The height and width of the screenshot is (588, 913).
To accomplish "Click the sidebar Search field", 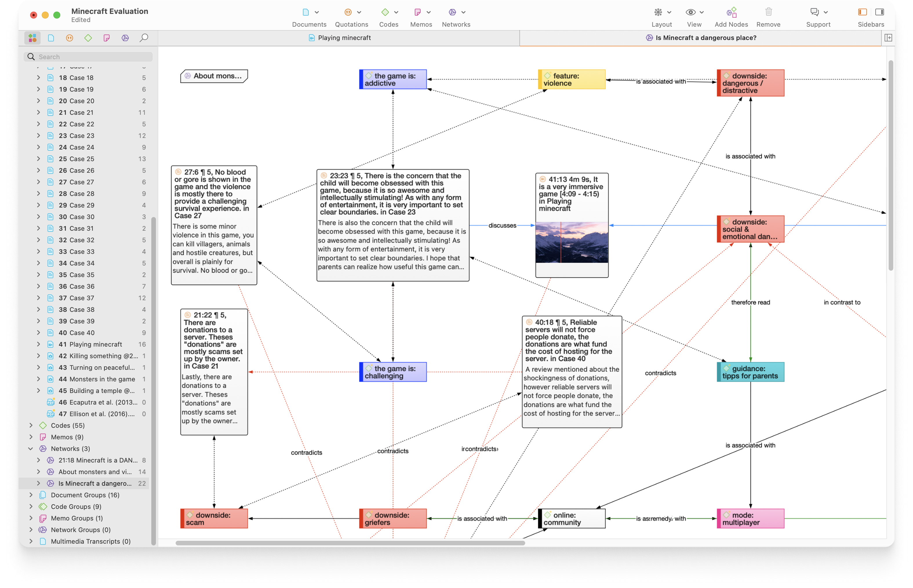I will (92, 57).
